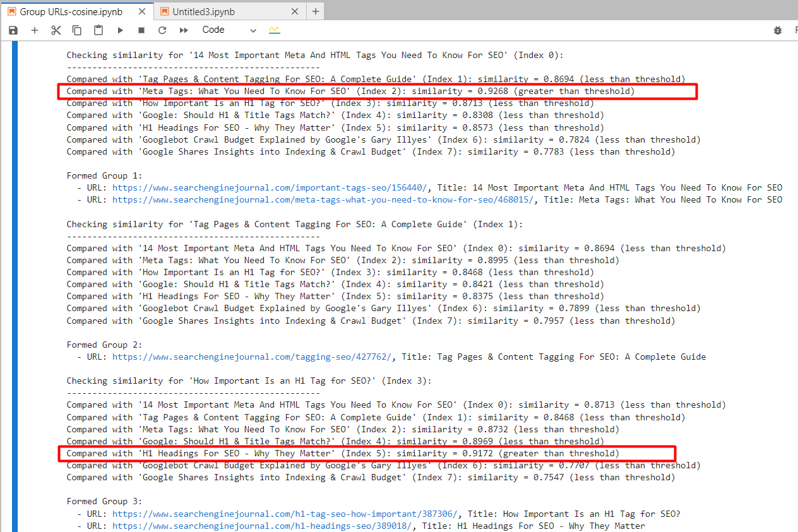Copy the selected cells using the copy icon
798x532 pixels.
pos(76,30)
